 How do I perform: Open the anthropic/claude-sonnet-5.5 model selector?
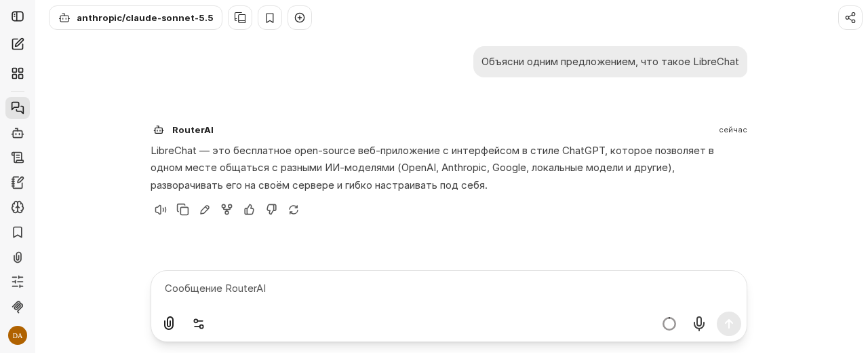136,18
